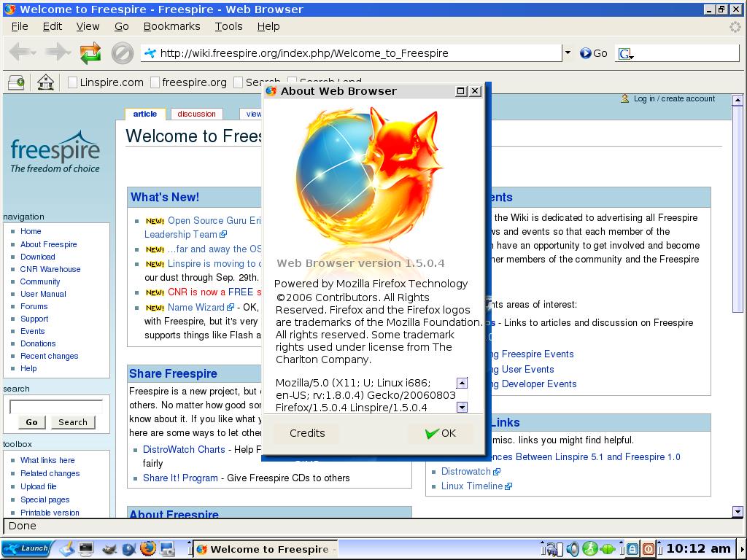Click the Firefox icon in taskbar quick launch
The image size is (747, 560).
[148, 548]
